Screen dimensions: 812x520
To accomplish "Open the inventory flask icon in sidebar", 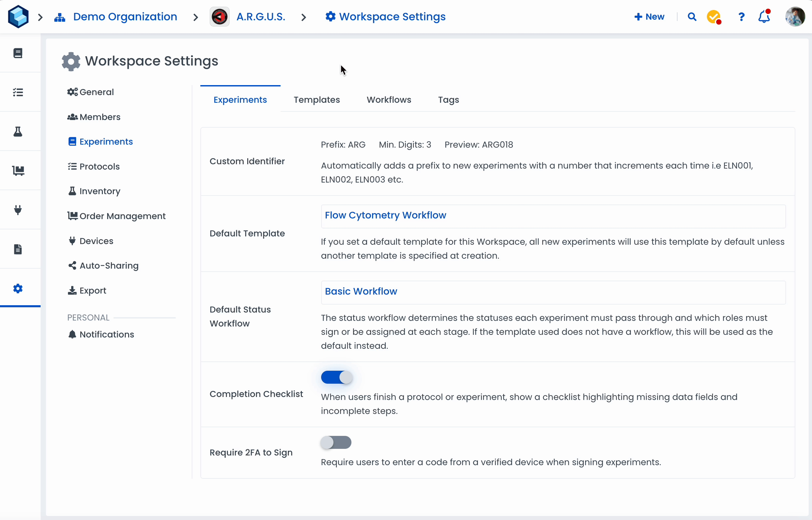I will [x=18, y=131].
